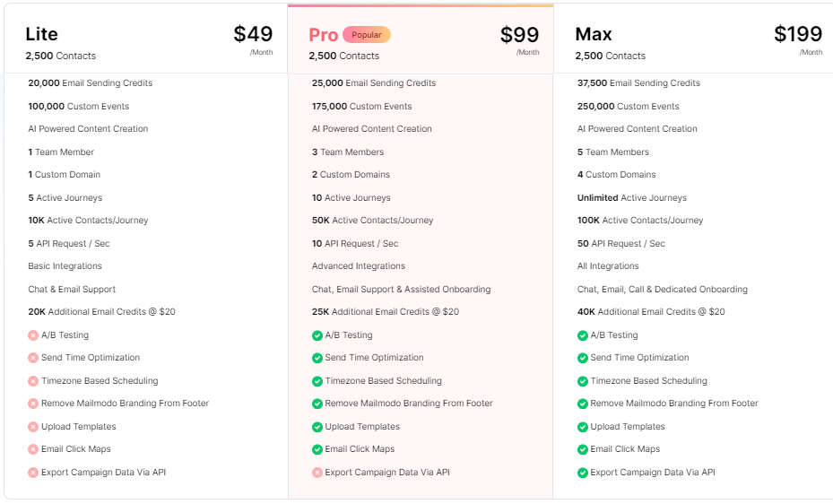Click the $49 monthly price on Lite
This screenshot has height=504, width=833.
[x=253, y=34]
